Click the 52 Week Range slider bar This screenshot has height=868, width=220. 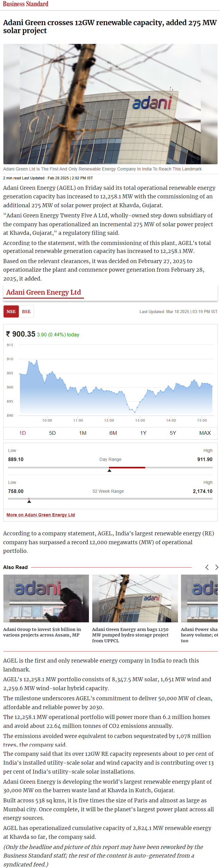pyautogui.click(x=110, y=499)
